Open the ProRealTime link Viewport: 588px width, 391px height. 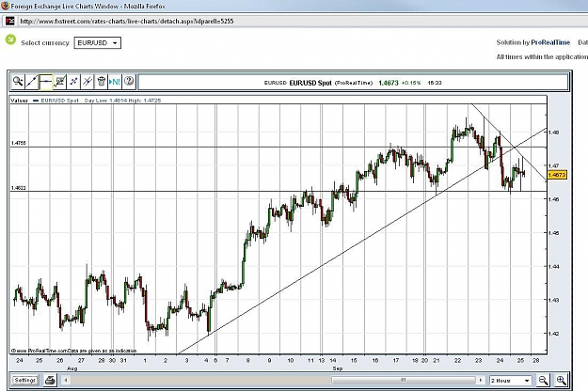click(550, 42)
